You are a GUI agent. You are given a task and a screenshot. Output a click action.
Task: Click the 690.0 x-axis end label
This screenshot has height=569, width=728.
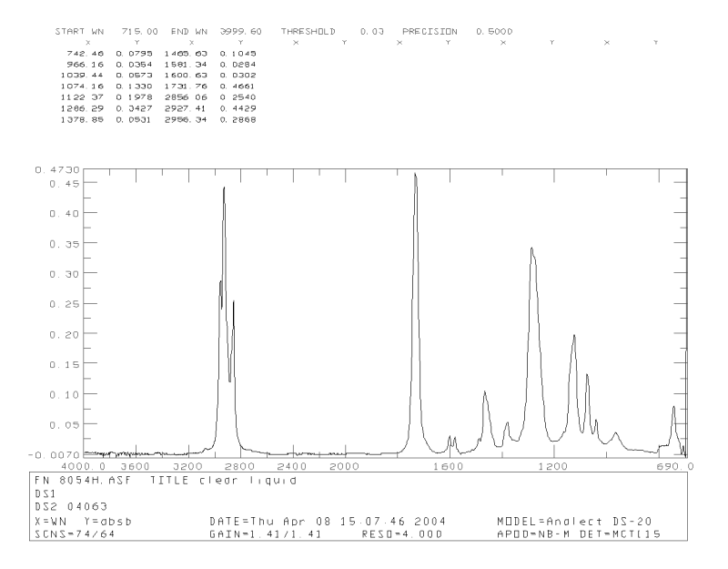(x=675, y=466)
